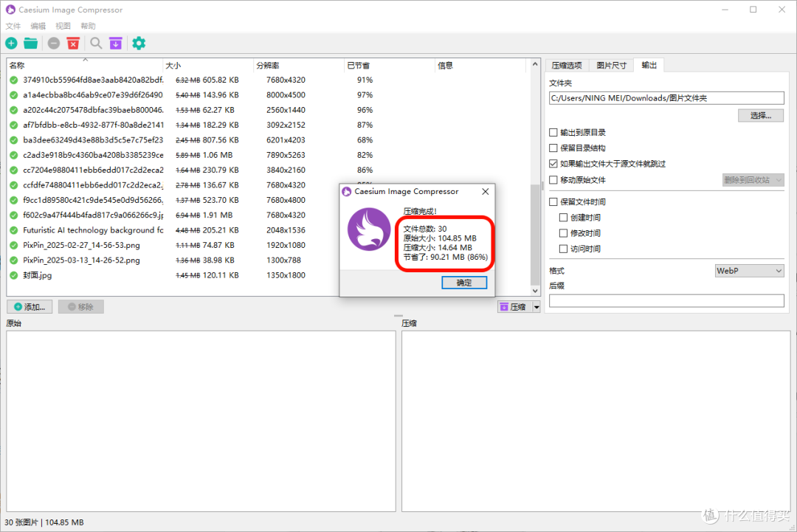Click the 添加... button below the list

[x=30, y=307]
